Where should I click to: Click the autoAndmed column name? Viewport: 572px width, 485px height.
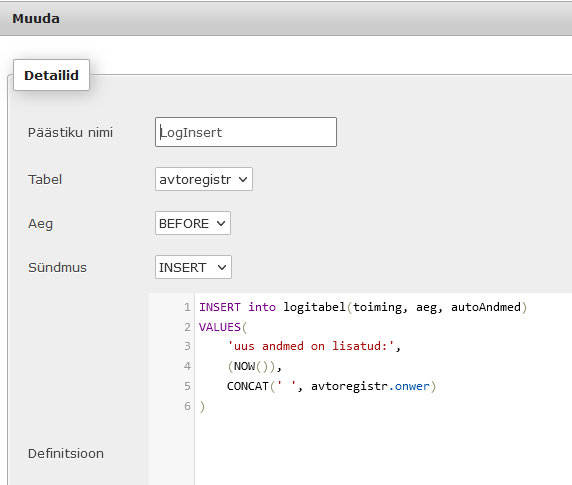pos(486,307)
